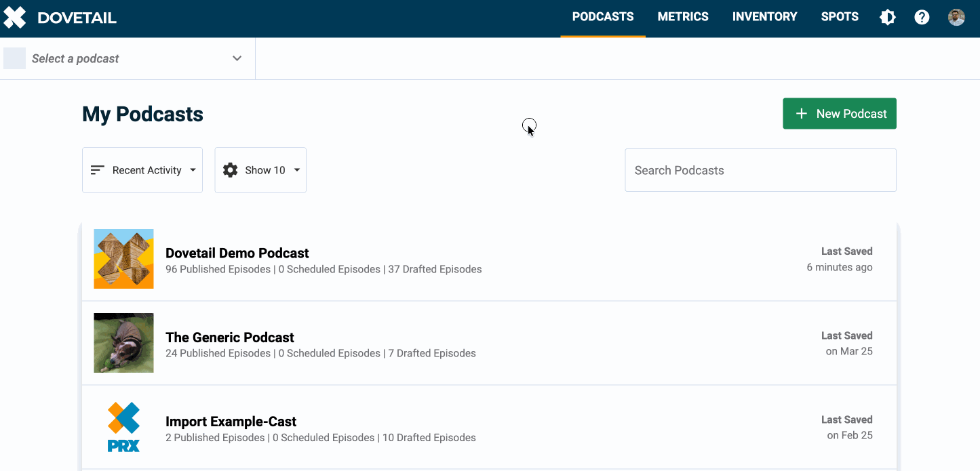The image size is (980, 471).
Task: Switch to the Metrics tab
Action: pyautogui.click(x=683, y=17)
